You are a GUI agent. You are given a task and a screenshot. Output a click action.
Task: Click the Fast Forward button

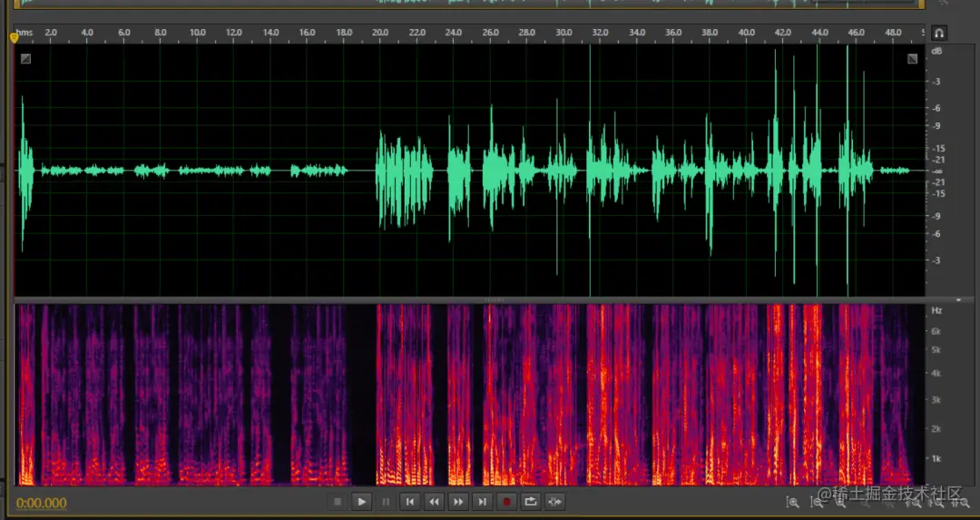[458, 501]
